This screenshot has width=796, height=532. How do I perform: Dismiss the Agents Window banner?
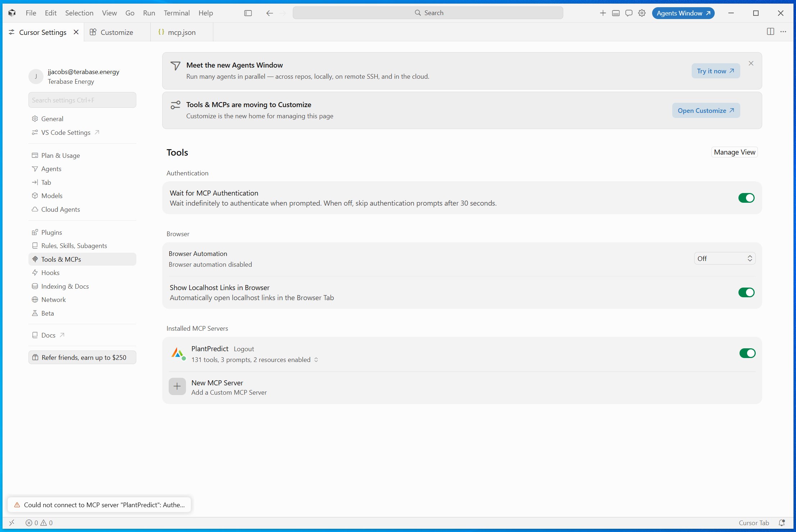(751, 63)
